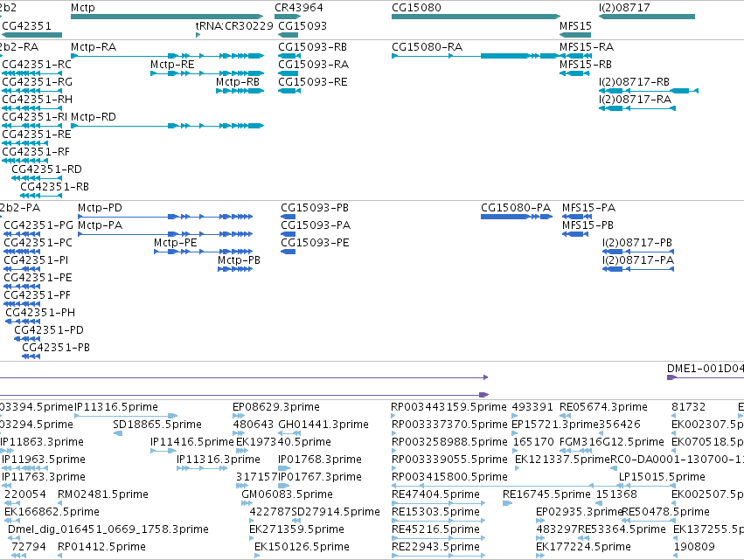Select protein CG42351-PG
This screenshot has height=560, width=744.
coord(38,225)
